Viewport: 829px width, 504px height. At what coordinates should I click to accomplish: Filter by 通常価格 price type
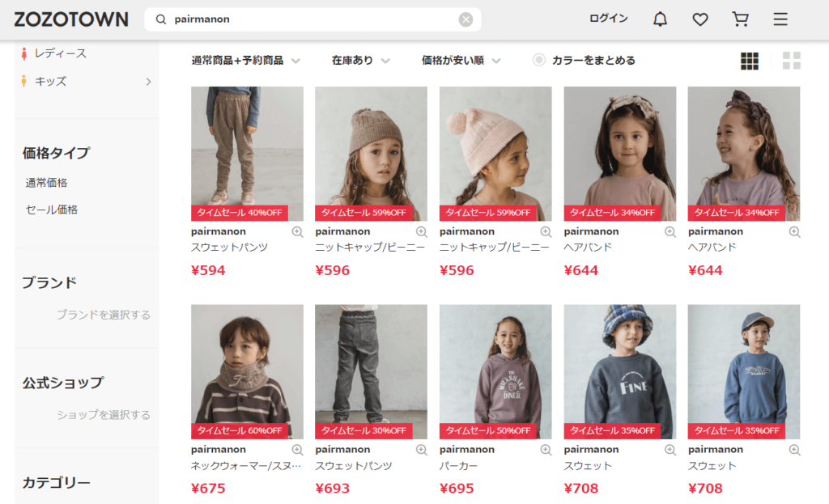click(46, 183)
